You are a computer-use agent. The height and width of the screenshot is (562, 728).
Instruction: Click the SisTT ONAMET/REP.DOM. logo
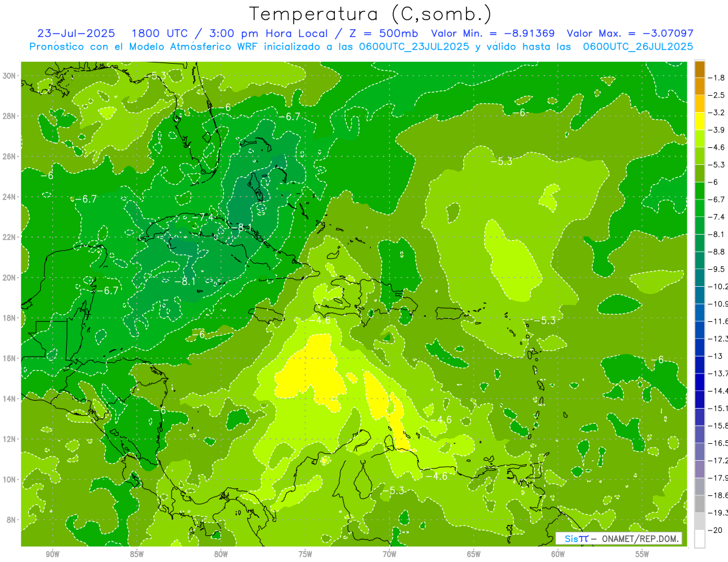click(x=619, y=538)
